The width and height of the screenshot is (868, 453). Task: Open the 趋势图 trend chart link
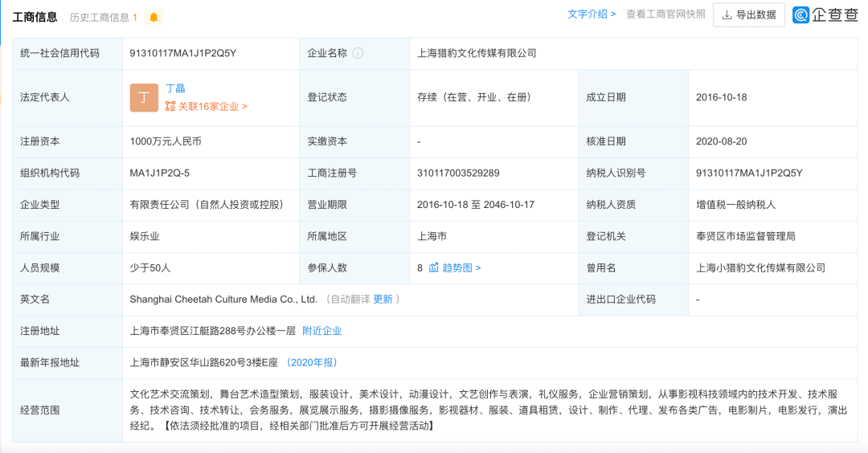coord(455,267)
